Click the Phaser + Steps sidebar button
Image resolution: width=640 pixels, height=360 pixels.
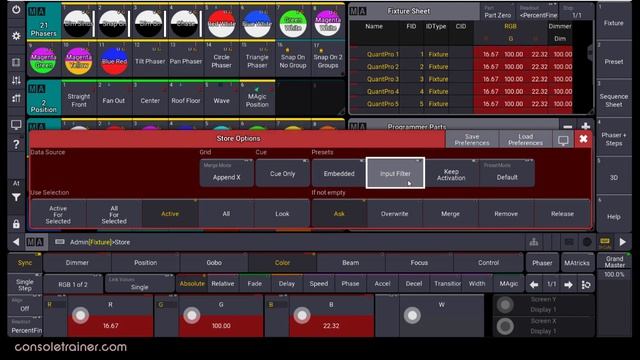613,139
